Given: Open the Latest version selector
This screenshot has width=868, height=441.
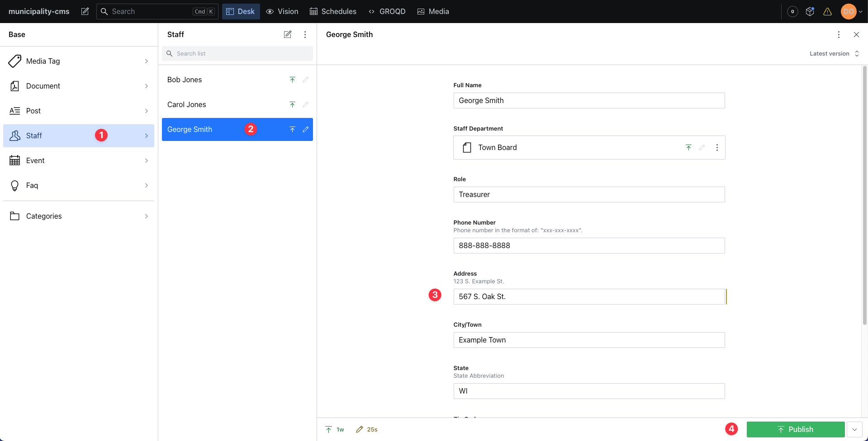Looking at the screenshot, I should click(834, 54).
